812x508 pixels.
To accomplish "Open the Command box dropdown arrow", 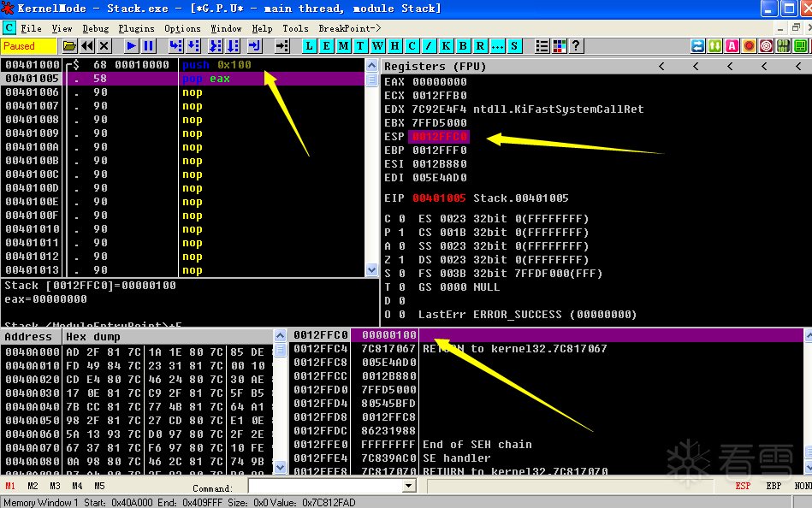I will pyautogui.click(x=409, y=486).
